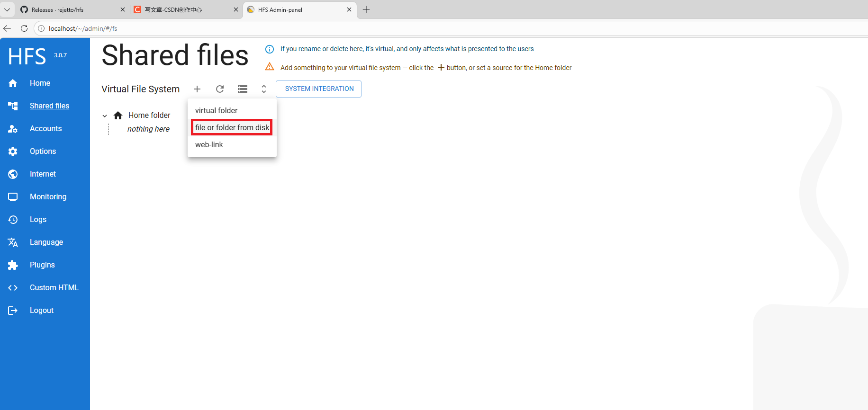Collapse the Home folder tree node
The image size is (868, 410).
[105, 116]
